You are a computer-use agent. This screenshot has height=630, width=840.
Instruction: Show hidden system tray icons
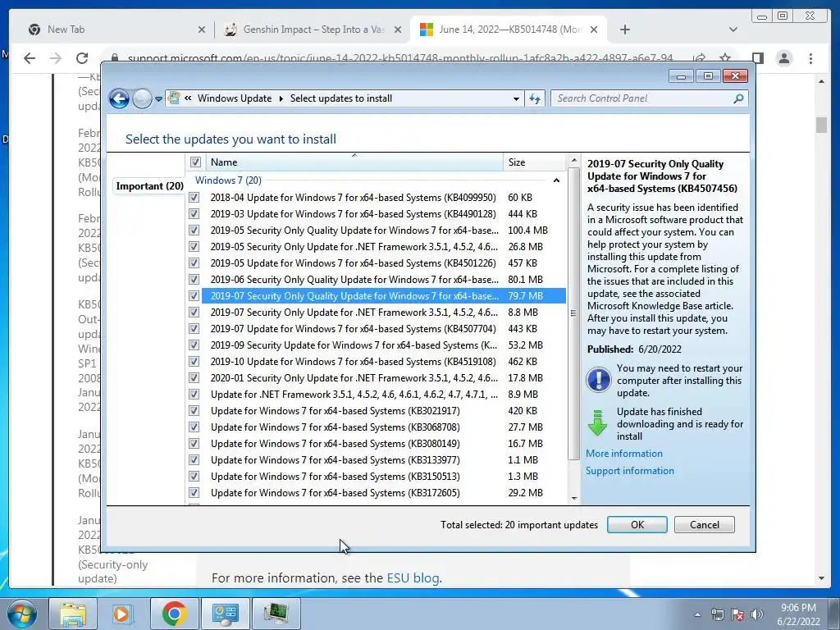click(x=697, y=615)
